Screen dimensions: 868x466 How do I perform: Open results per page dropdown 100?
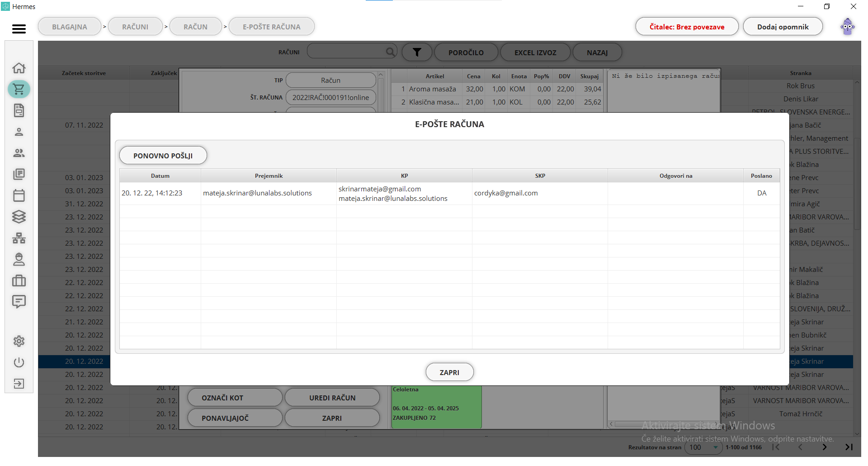(703, 447)
